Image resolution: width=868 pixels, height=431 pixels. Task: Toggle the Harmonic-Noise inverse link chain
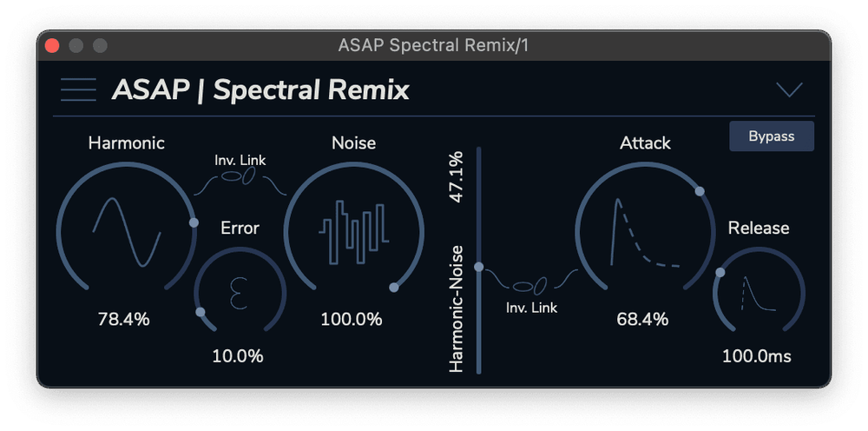pyautogui.click(x=240, y=176)
